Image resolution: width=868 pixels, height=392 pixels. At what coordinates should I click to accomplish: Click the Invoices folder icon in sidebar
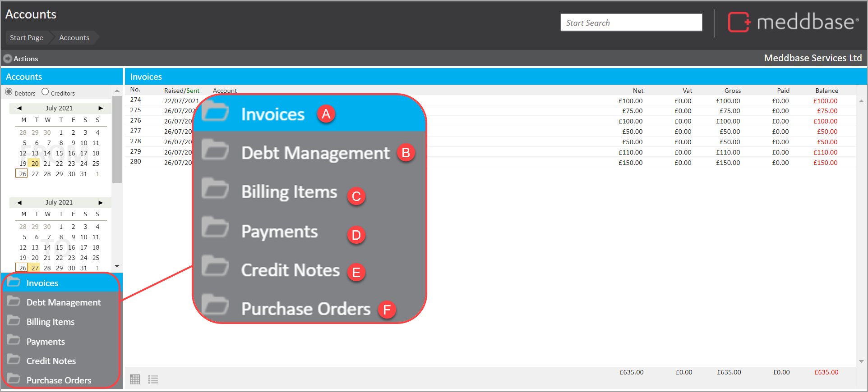[x=14, y=282]
